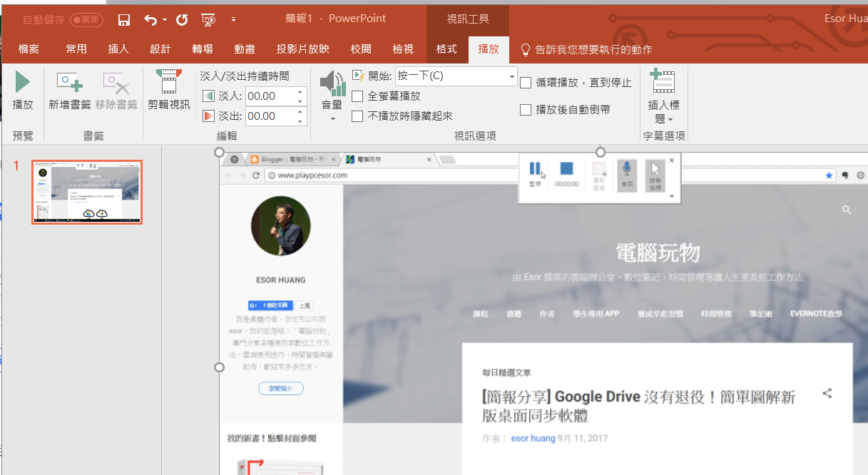
Task: Click the 淡入 fade-in duration field
Action: point(270,96)
